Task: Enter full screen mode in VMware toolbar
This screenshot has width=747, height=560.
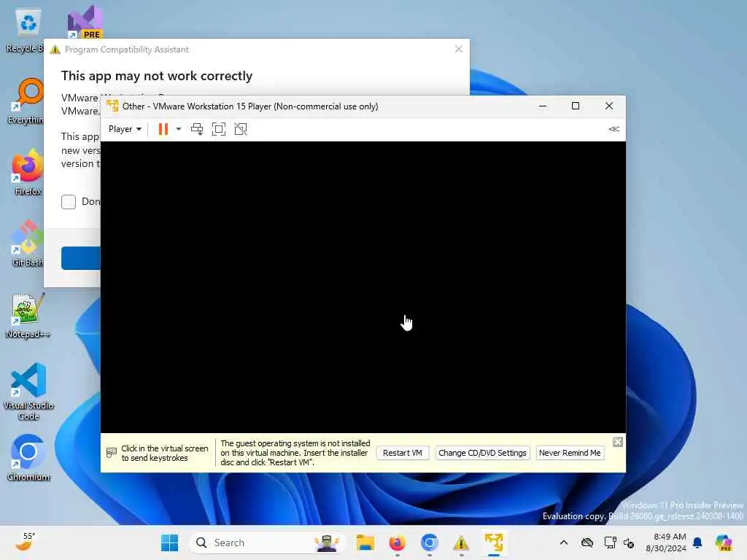Action: pos(219,129)
